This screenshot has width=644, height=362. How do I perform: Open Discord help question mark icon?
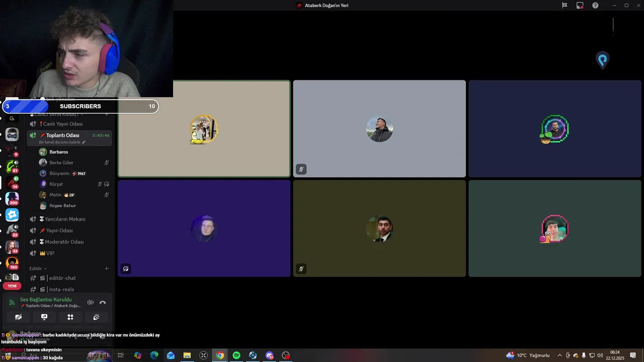pyautogui.click(x=595, y=6)
